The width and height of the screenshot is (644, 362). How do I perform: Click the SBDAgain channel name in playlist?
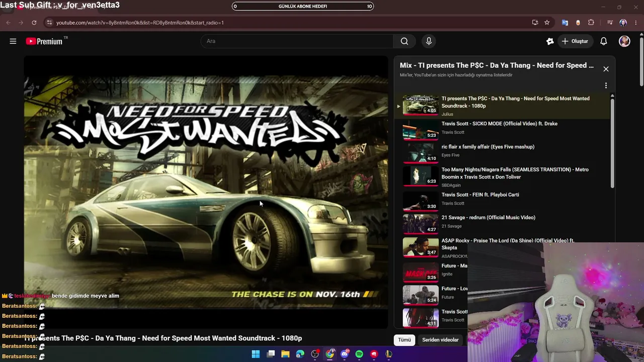point(451,185)
